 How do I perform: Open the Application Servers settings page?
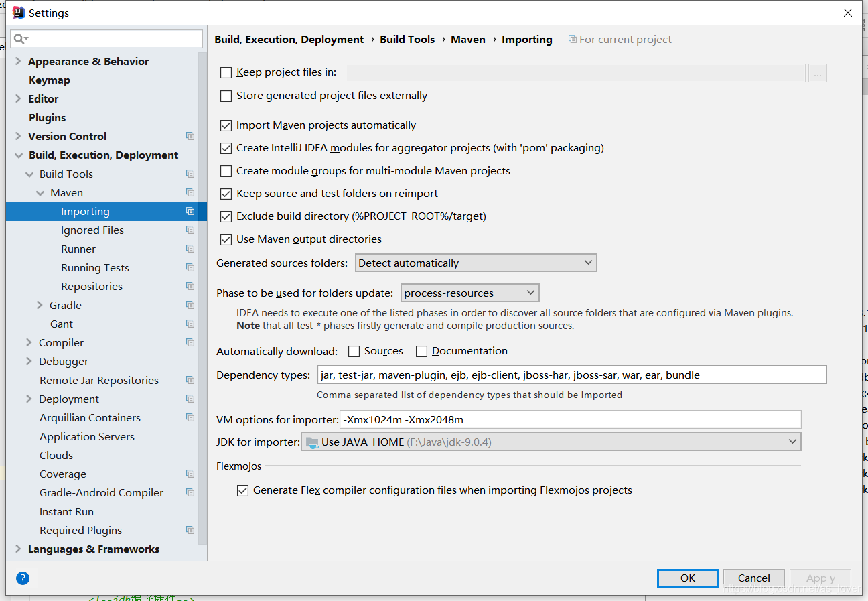tap(87, 436)
